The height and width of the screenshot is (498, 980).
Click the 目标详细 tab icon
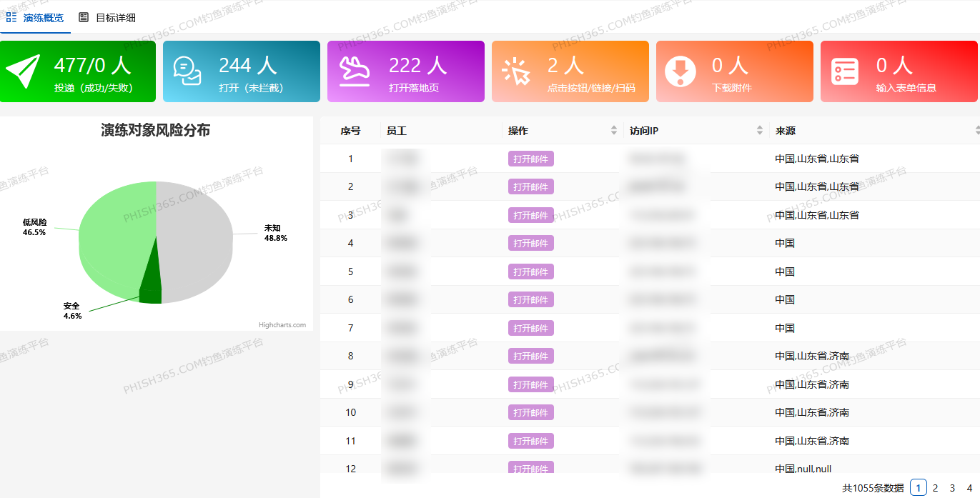click(84, 17)
